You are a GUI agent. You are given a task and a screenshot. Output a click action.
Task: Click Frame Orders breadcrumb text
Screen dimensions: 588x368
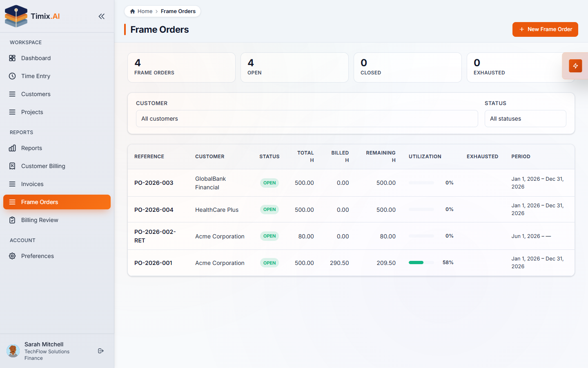coord(178,11)
